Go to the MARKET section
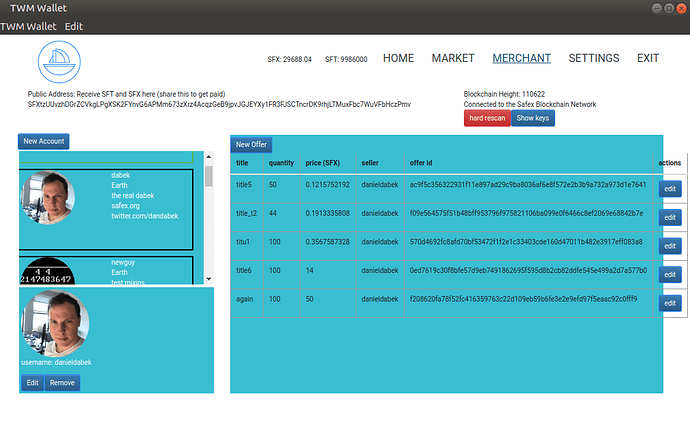 click(x=453, y=58)
